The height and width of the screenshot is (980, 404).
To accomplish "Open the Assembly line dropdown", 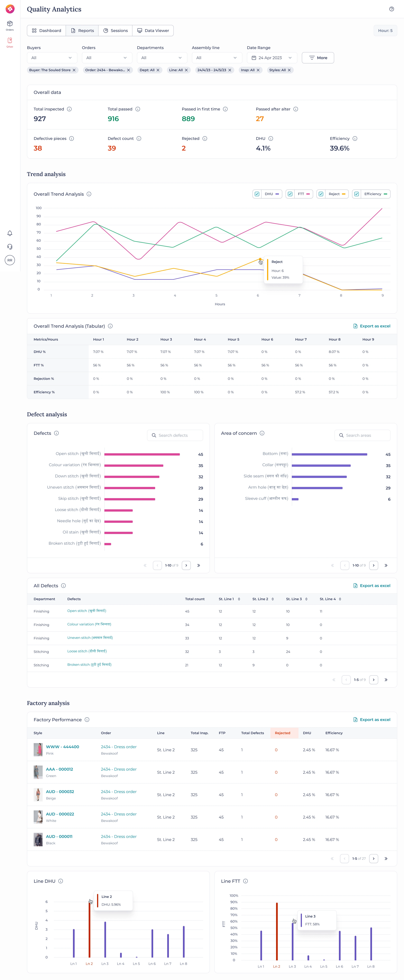I will [217, 58].
